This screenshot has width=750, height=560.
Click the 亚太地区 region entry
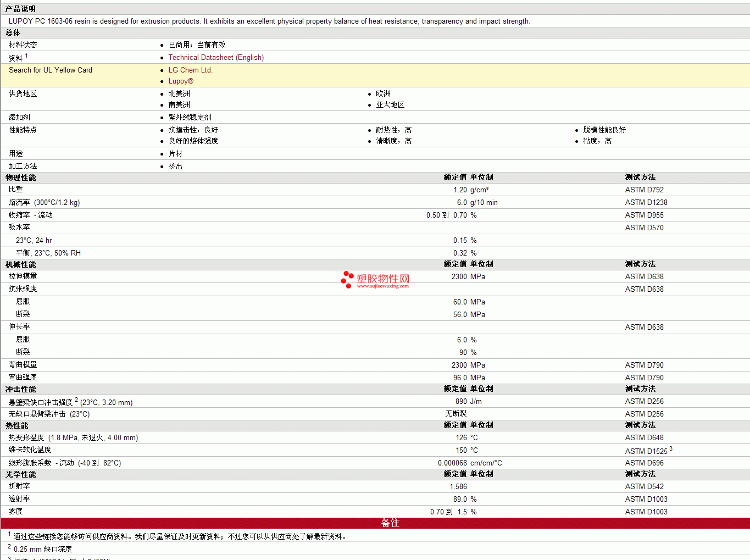[390, 104]
